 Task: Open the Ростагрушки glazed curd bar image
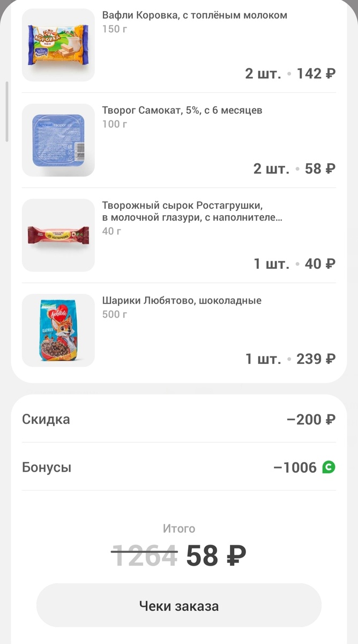58,235
